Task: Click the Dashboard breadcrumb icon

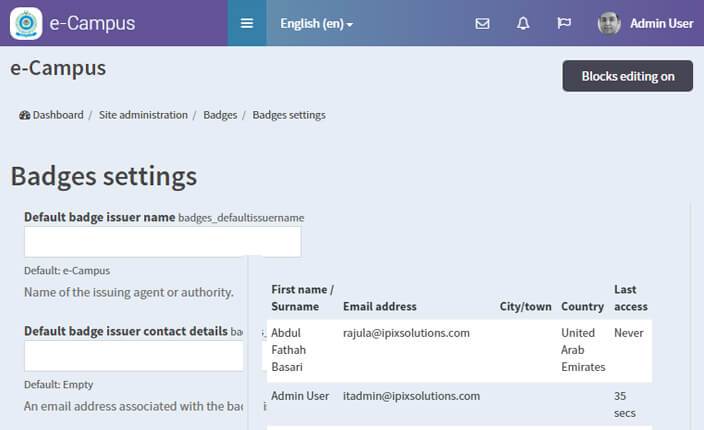Action: coord(24,115)
